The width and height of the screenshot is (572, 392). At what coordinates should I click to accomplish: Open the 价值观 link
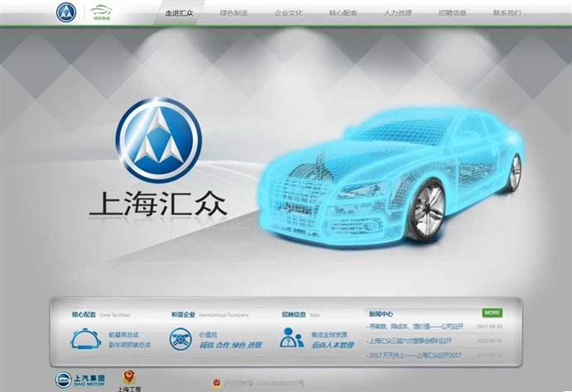[209, 334]
